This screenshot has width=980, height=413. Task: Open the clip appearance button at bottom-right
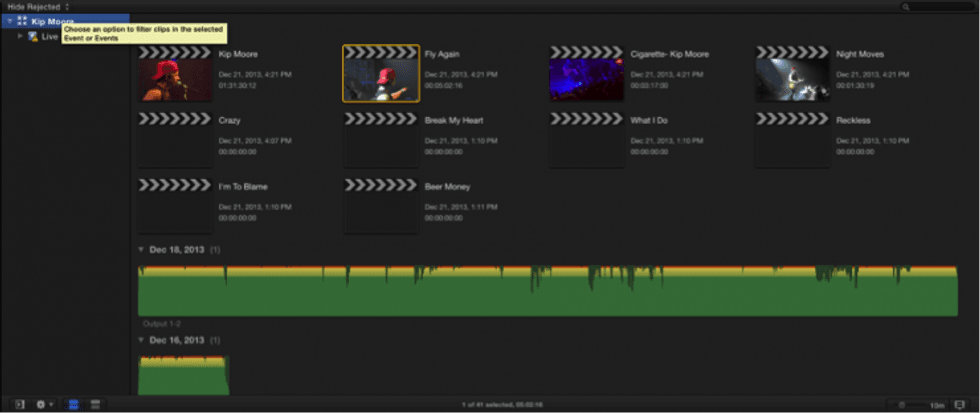click(x=960, y=405)
